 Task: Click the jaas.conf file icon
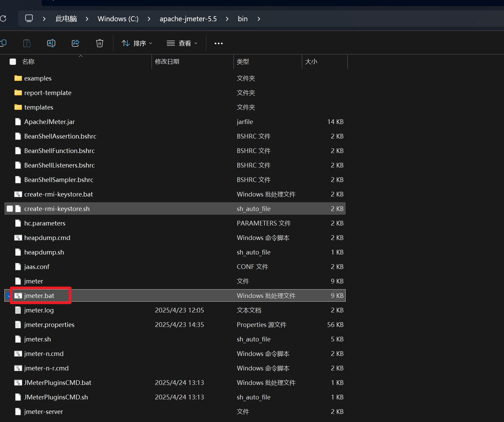pos(18,267)
